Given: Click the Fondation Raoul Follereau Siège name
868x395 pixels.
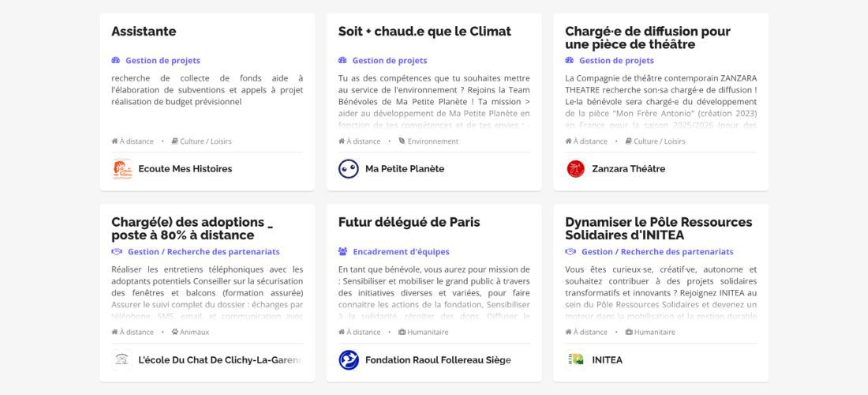Looking at the screenshot, I should 438,360.
